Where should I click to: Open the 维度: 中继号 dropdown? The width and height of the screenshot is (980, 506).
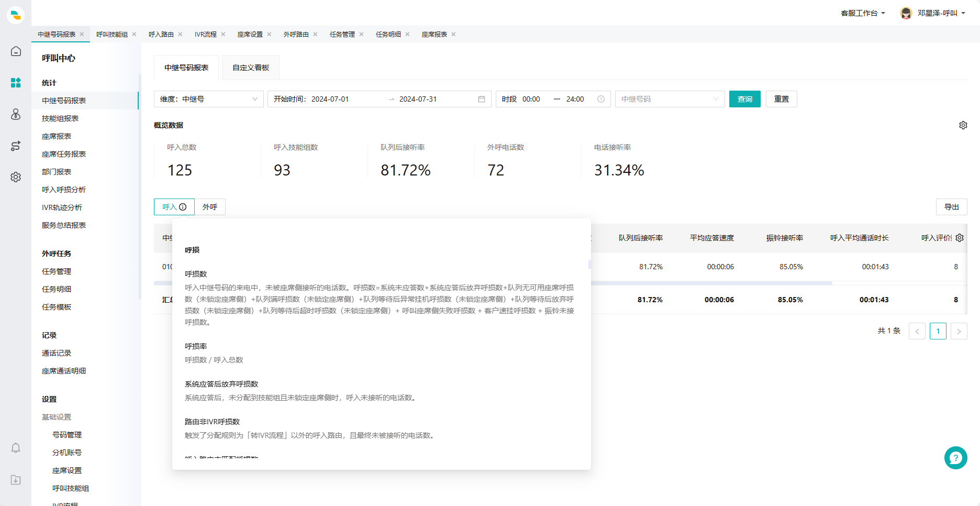[x=208, y=99]
